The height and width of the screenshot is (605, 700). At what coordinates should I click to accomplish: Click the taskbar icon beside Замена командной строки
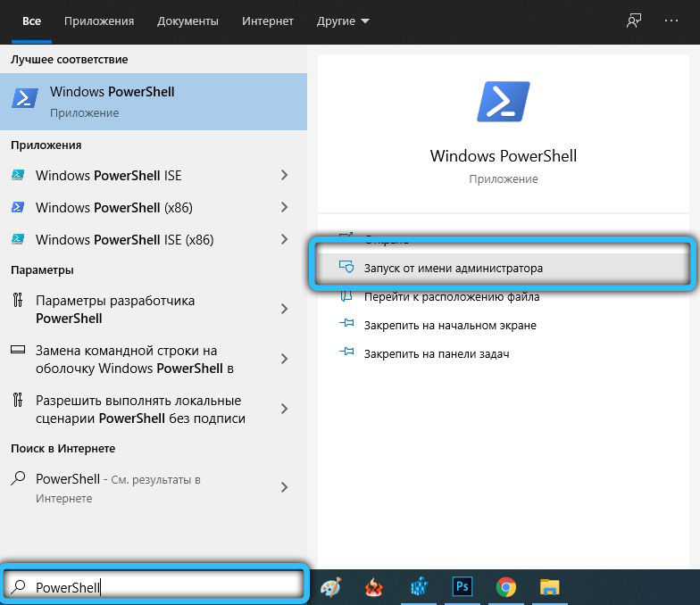(18, 350)
